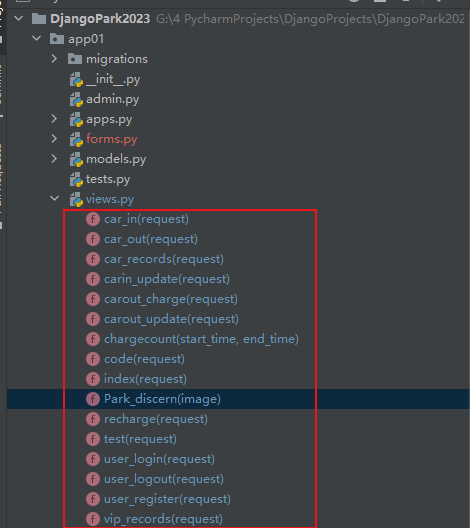Image resolution: width=470 pixels, height=528 pixels.
Task: Click the migrations folder icon
Action: pos(75,59)
